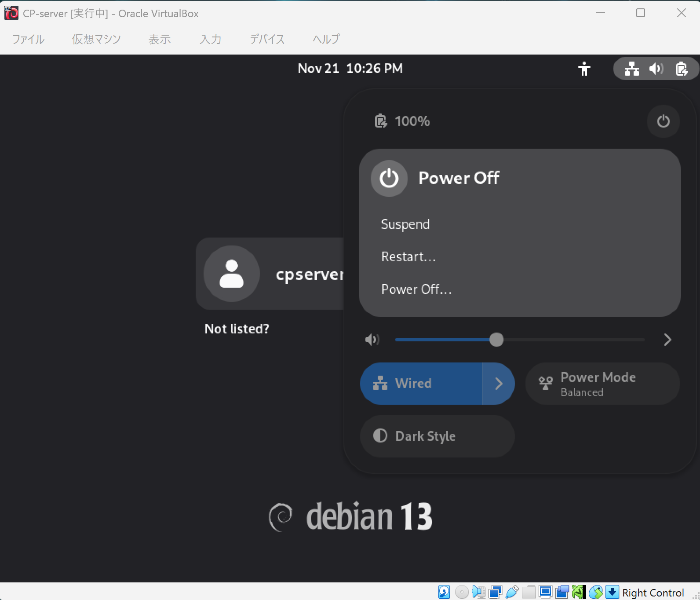The image size is (700, 600).
Task: Open the ヘルプ menu
Action: (x=326, y=39)
